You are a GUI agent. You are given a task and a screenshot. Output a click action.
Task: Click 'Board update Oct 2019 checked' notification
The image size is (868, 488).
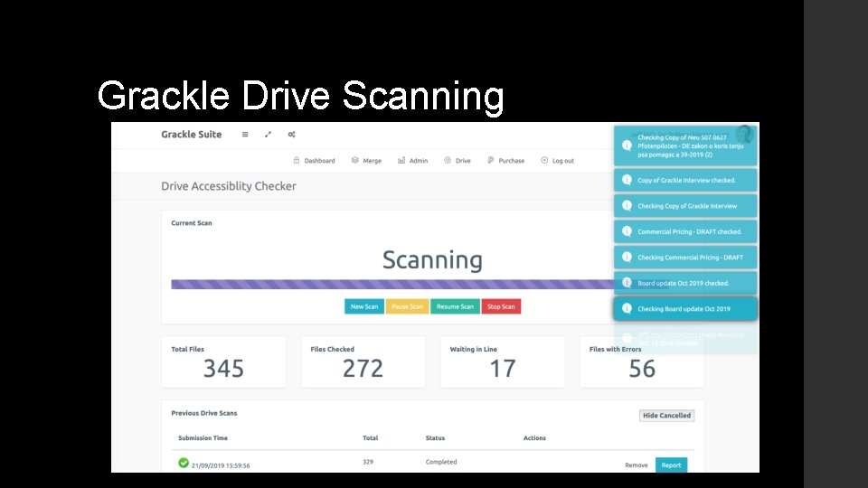coord(685,283)
